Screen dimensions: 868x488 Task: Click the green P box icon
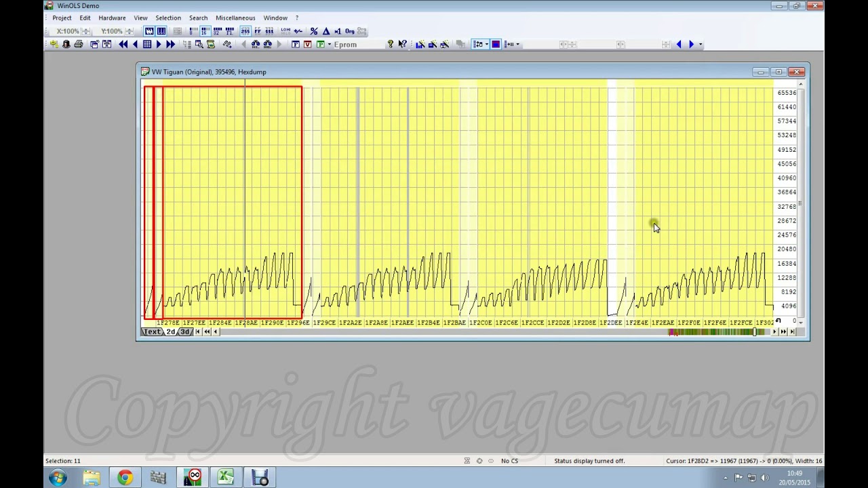tap(319, 44)
